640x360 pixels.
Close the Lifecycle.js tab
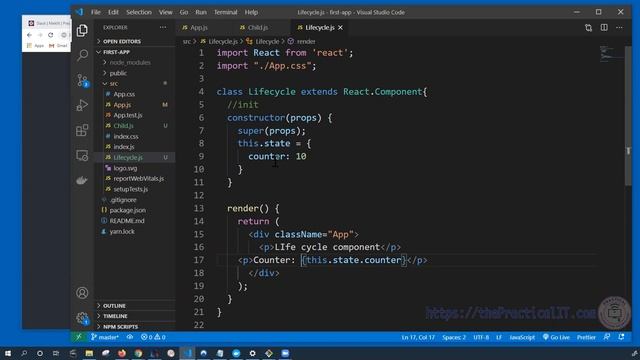(x=340, y=27)
